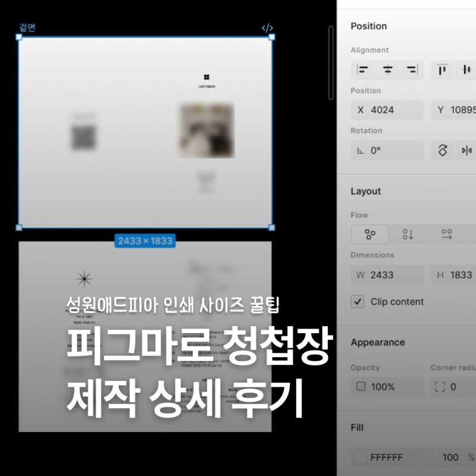Align selection to the left
This screenshot has height=476, width=476.
click(363, 70)
